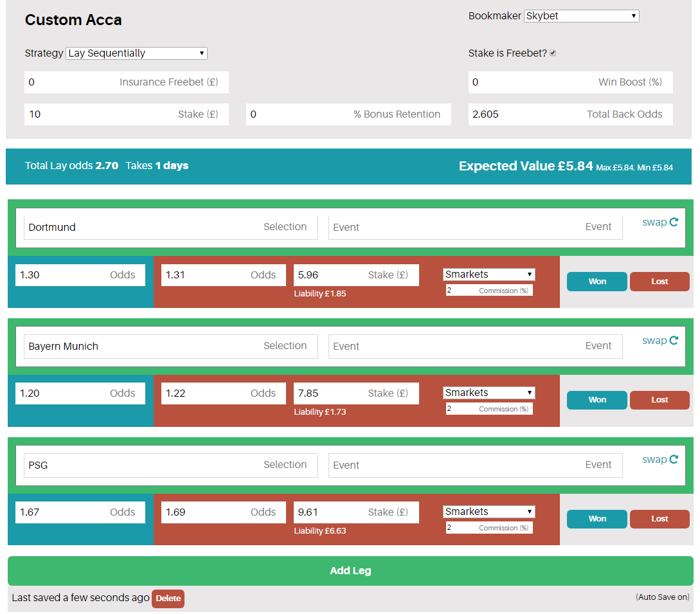Open the Smarkets exchange dropdown for Bayern Munich
The image size is (700, 614).
pyautogui.click(x=489, y=393)
